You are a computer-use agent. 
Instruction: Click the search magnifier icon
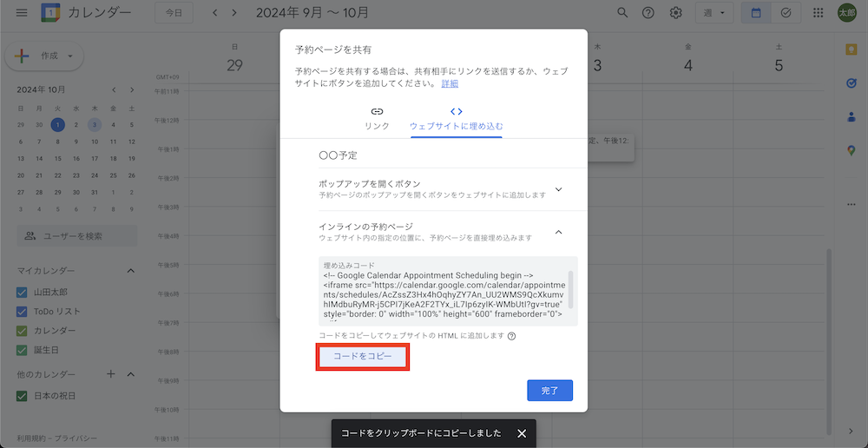pyautogui.click(x=622, y=13)
